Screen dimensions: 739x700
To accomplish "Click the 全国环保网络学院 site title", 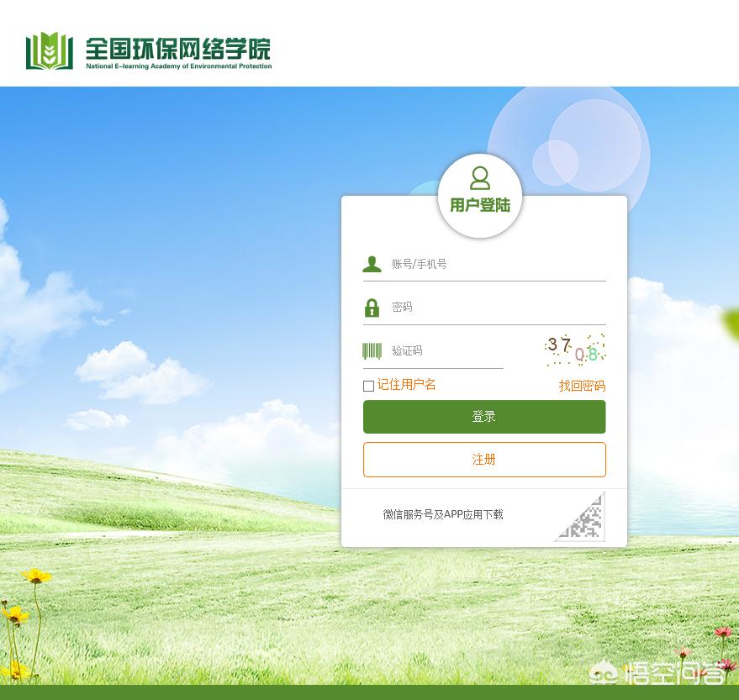I will pos(178,48).
